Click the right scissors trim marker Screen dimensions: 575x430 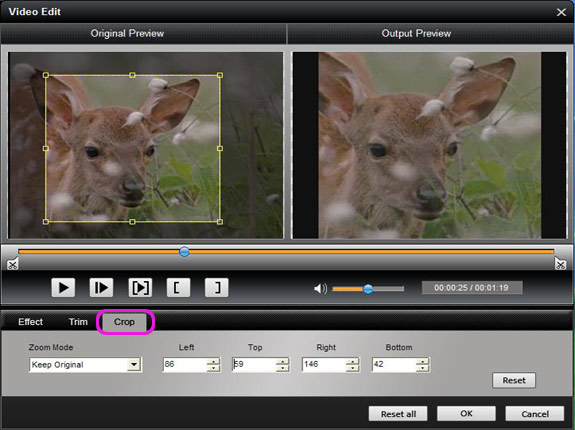(560, 264)
